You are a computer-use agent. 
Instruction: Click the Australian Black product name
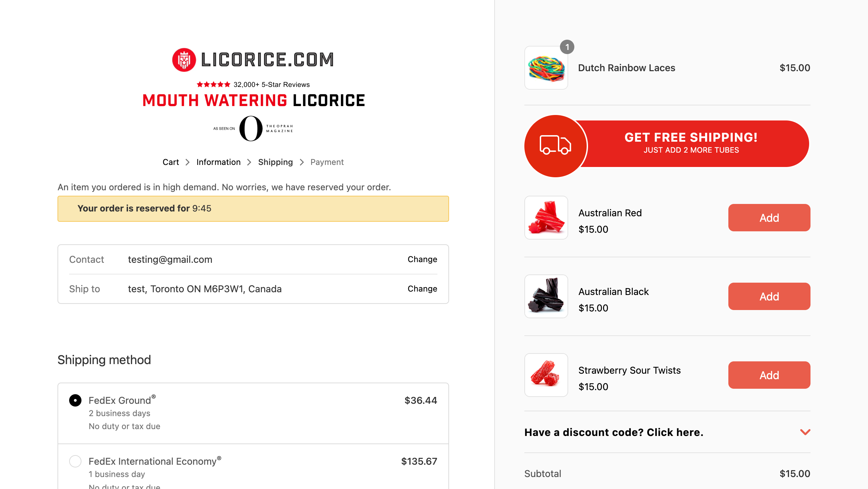click(613, 292)
